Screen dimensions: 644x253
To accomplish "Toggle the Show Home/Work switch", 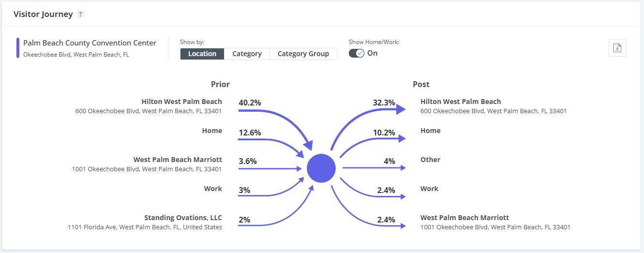I will tap(357, 53).
